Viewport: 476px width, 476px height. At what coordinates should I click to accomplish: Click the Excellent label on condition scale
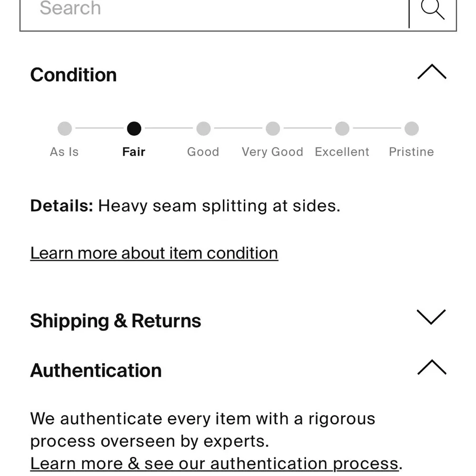(342, 152)
